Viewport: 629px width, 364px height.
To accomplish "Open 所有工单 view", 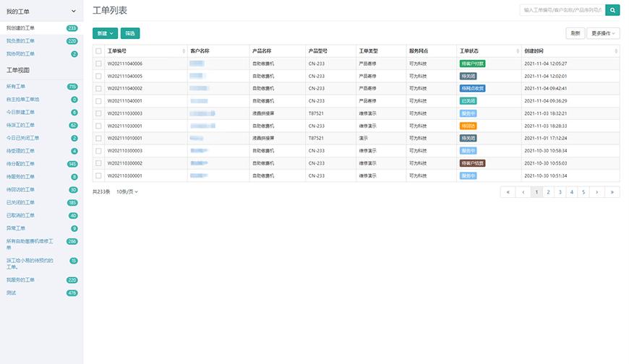I will coord(16,87).
